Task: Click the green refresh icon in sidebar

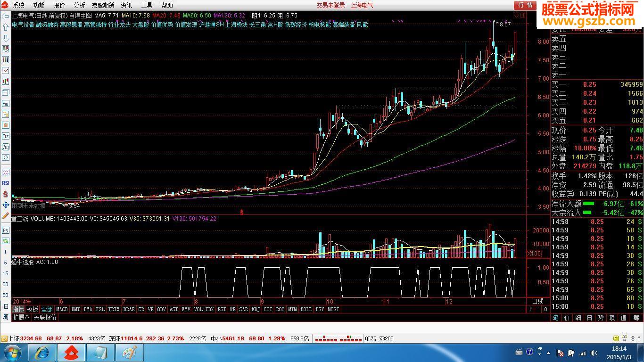Action: coord(6,241)
